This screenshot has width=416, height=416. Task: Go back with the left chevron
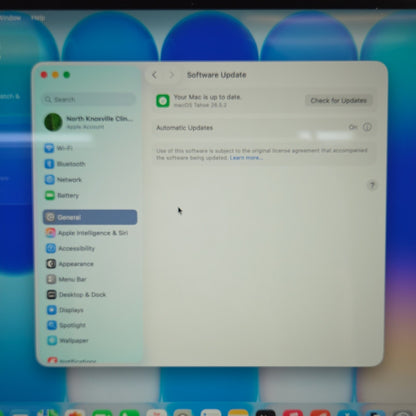(154, 75)
